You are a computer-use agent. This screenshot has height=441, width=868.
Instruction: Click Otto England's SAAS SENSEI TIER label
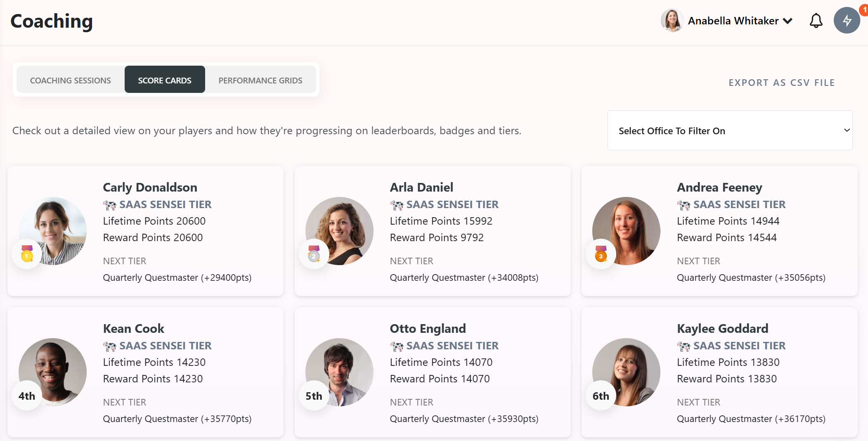(x=452, y=346)
